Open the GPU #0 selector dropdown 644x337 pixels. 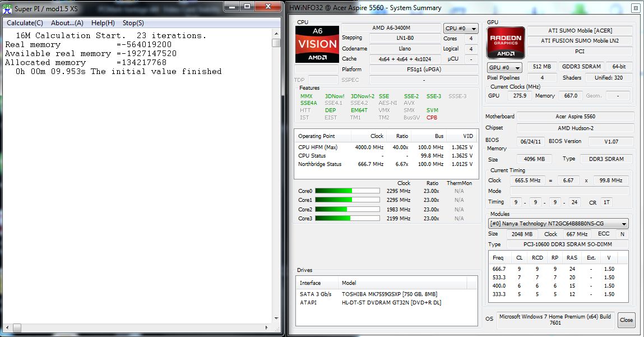504,67
